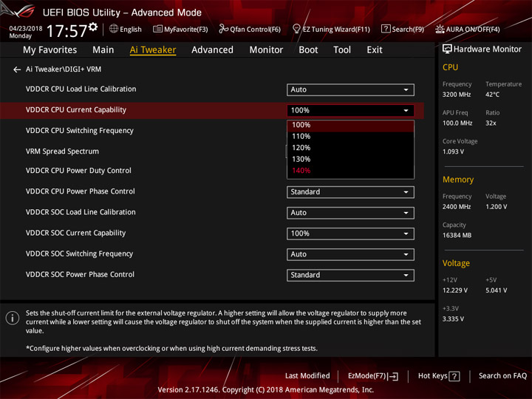Click the Hardware Monitor screen icon
The width and height of the screenshot is (532, 399).
[447, 50]
